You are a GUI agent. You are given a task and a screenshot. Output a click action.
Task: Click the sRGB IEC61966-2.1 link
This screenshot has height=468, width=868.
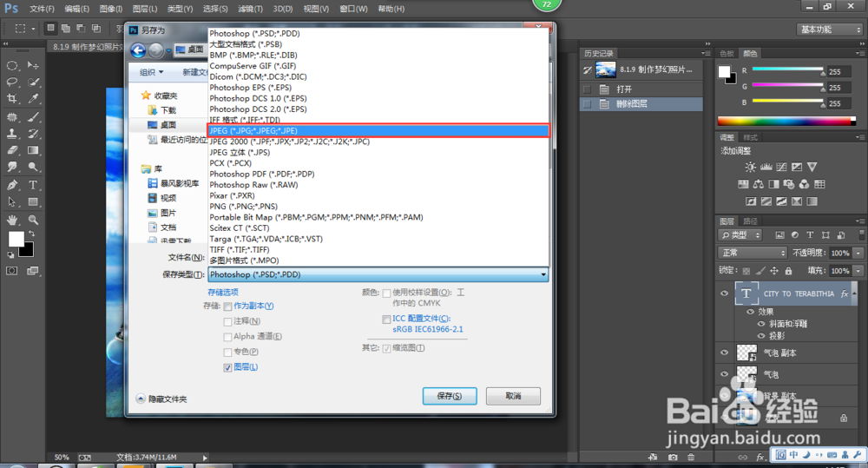tap(428, 329)
